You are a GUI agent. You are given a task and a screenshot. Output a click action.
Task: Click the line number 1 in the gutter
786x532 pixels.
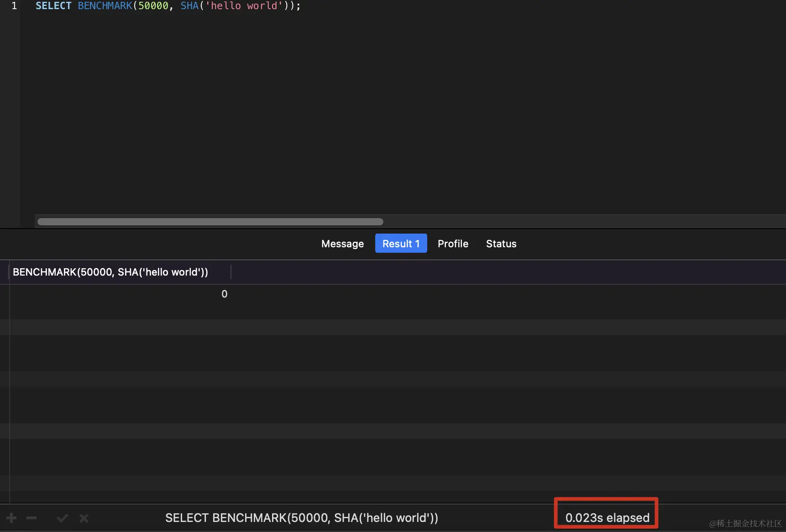click(x=14, y=6)
